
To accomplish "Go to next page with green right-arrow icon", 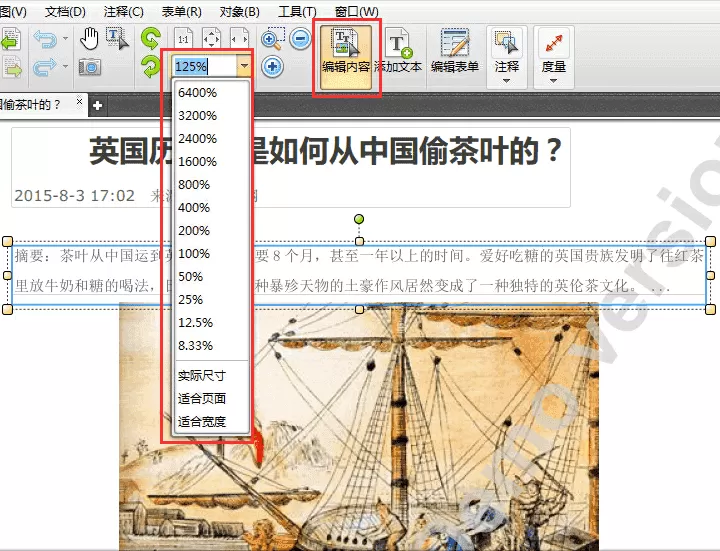I will [12, 67].
